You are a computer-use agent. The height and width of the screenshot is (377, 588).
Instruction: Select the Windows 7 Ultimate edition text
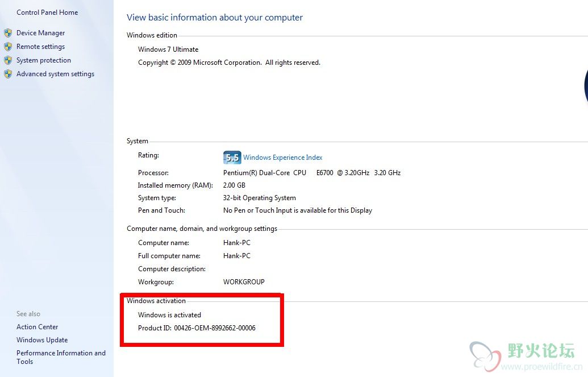click(168, 49)
